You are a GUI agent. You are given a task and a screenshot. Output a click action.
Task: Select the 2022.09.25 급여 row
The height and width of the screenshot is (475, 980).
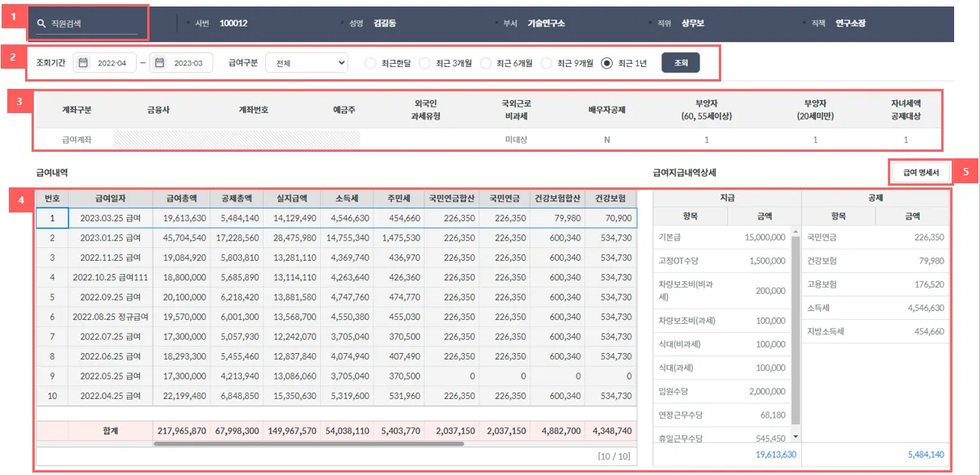click(336, 297)
